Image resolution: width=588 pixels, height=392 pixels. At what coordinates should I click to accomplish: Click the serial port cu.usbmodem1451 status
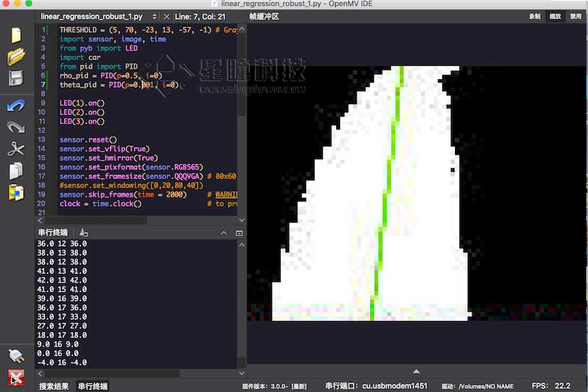pyautogui.click(x=376, y=386)
